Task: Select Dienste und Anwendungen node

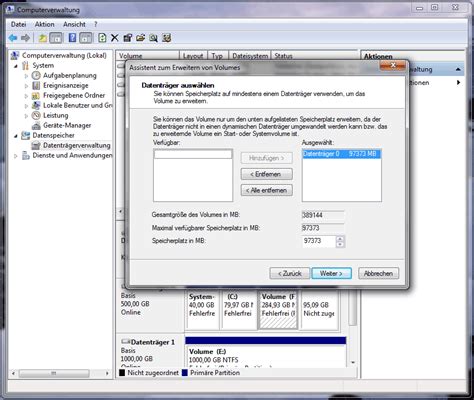Action: 72,155
